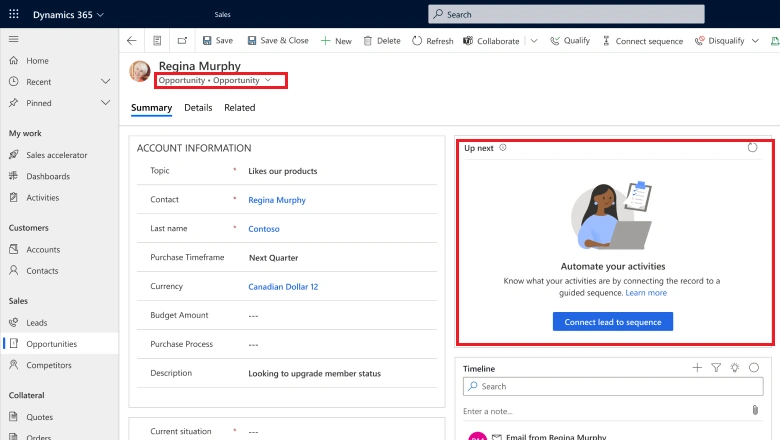Expand the Disqualify dropdown chevron

[755, 41]
